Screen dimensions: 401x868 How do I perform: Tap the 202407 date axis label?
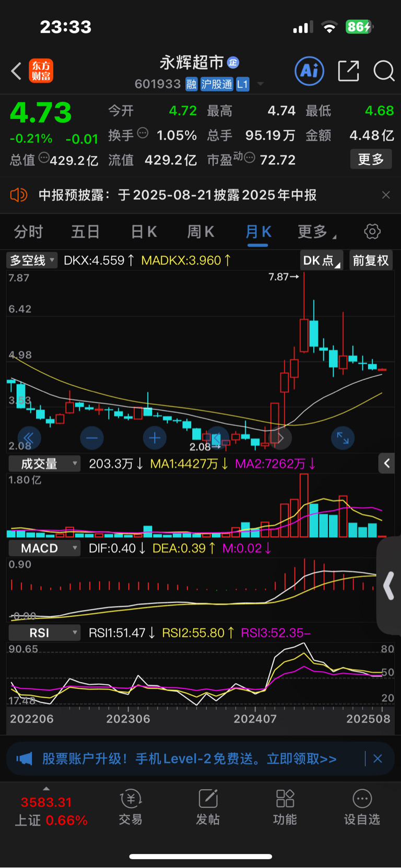[x=255, y=719]
